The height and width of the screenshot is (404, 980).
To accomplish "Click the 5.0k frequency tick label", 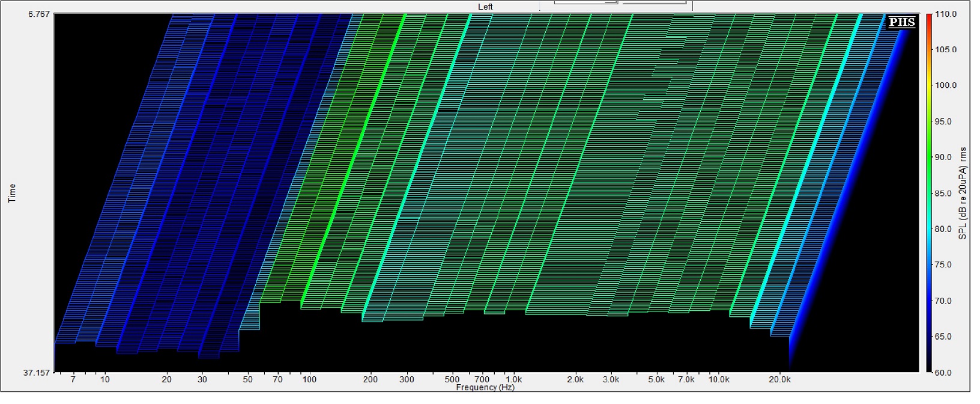I will (x=656, y=380).
